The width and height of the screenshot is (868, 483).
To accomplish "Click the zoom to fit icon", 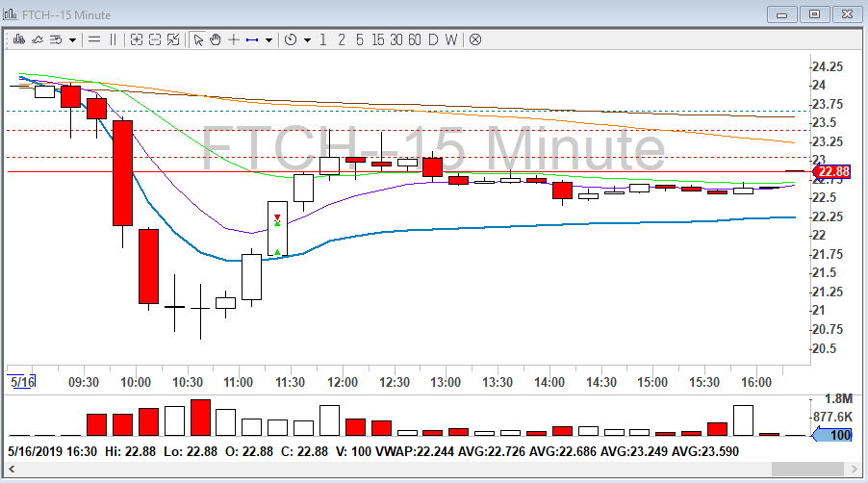I will (173, 39).
